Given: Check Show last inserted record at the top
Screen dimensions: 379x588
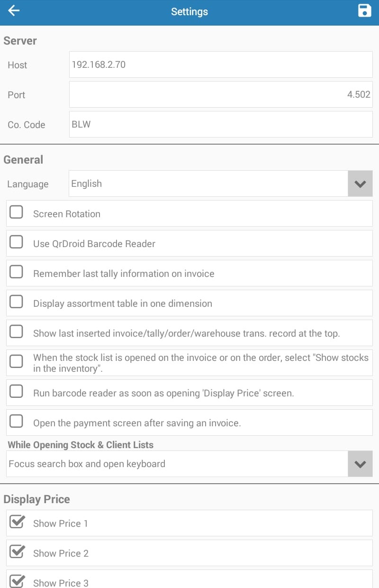Looking at the screenshot, I should coord(16,332).
